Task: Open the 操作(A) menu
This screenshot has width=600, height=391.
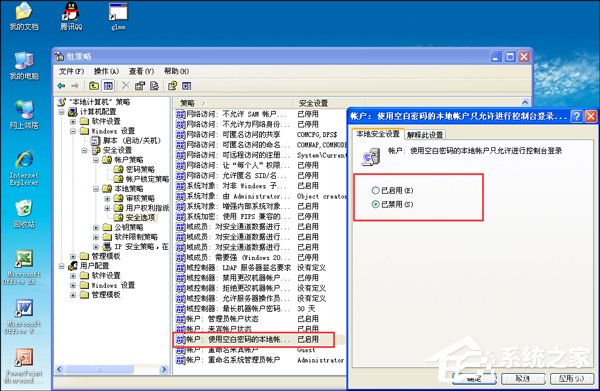Action: point(106,71)
